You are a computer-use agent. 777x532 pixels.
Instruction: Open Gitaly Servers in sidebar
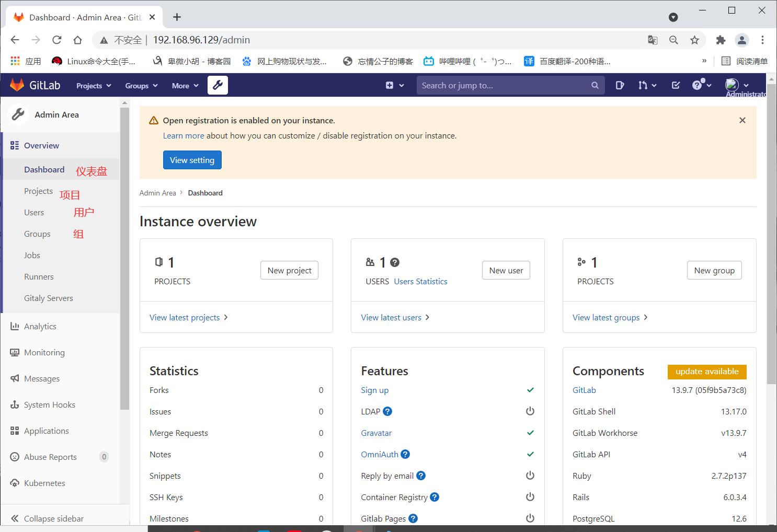(x=49, y=298)
